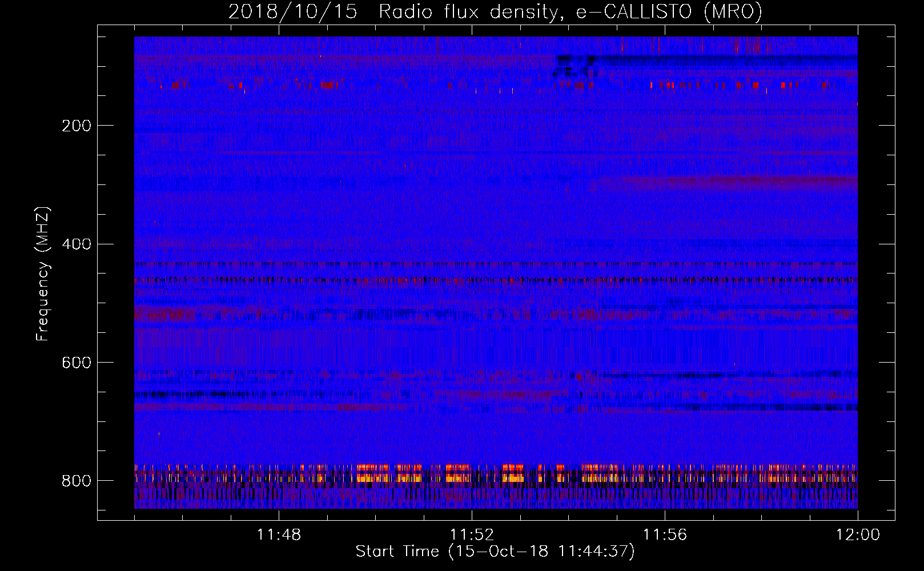
Task: Click the 11:52 time tick label
Action: click(472, 535)
